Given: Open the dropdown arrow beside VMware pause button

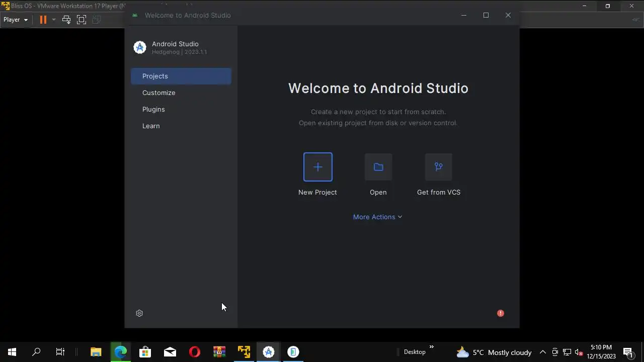Looking at the screenshot, I should [53, 20].
